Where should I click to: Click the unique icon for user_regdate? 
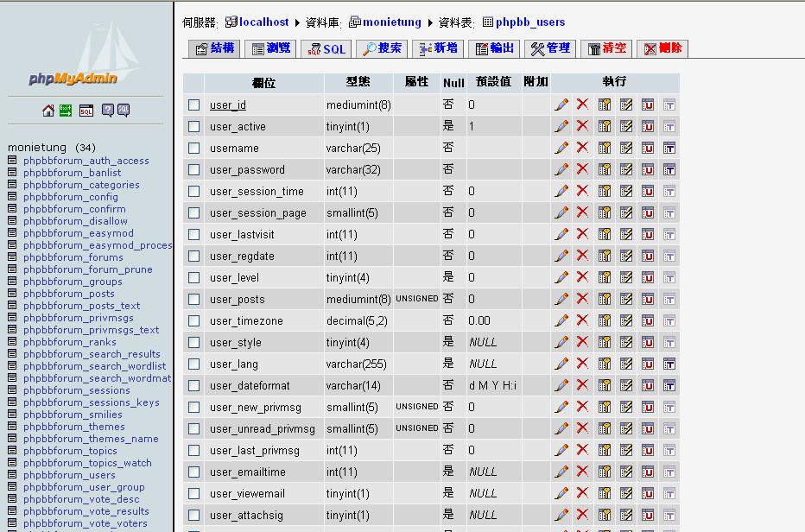(648, 256)
